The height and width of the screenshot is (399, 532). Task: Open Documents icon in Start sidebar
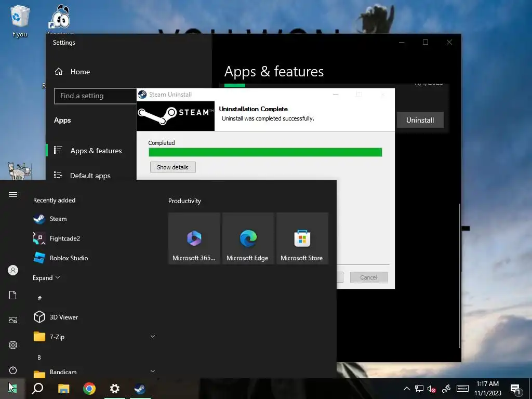pos(13,295)
